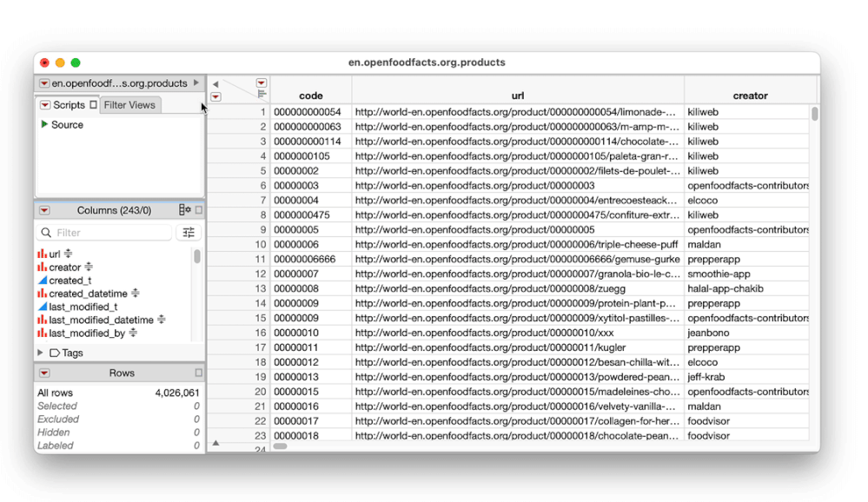
Task: Open the column filter options icon
Action: [189, 233]
